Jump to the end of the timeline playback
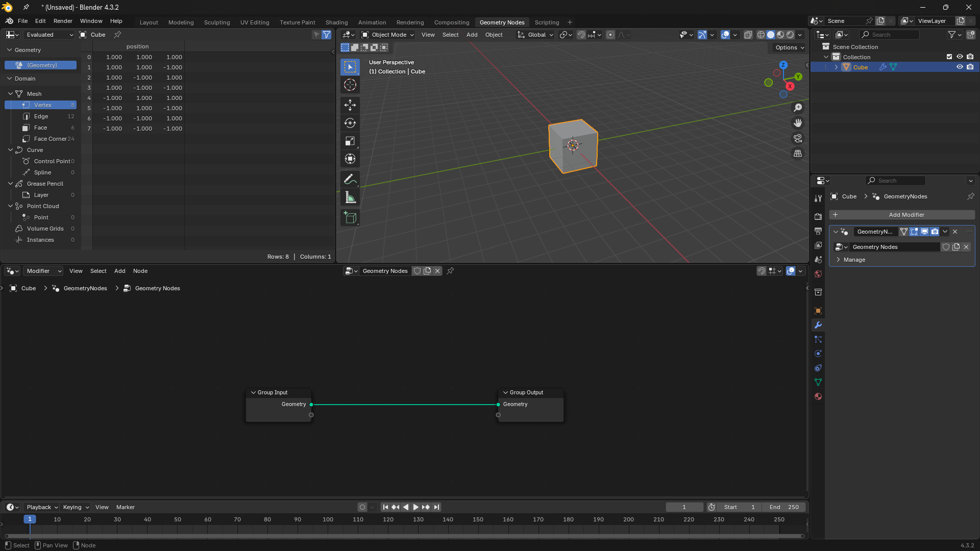Image resolution: width=980 pixels, height=551 pixels. (437, 507)
